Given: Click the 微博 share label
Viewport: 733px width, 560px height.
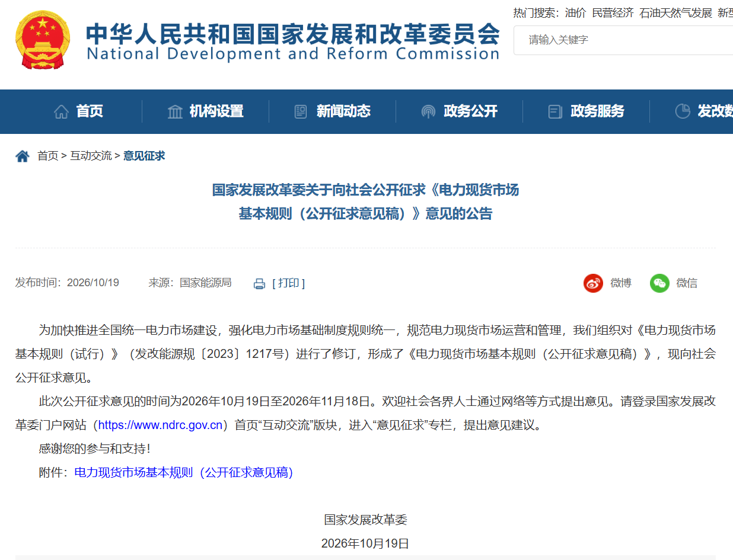Looking at the screenshot, I should click(x=621, y=283).
